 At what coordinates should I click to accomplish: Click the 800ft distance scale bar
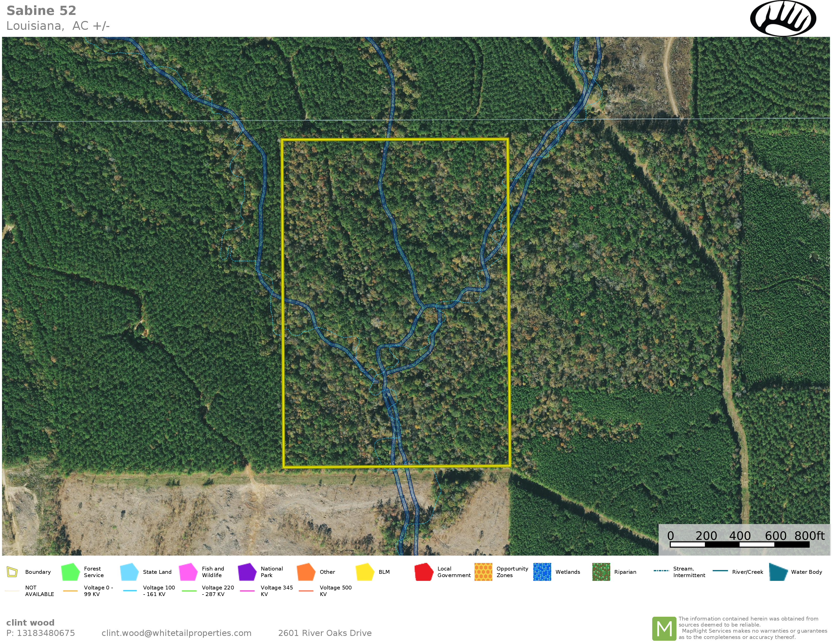[739, 544]
